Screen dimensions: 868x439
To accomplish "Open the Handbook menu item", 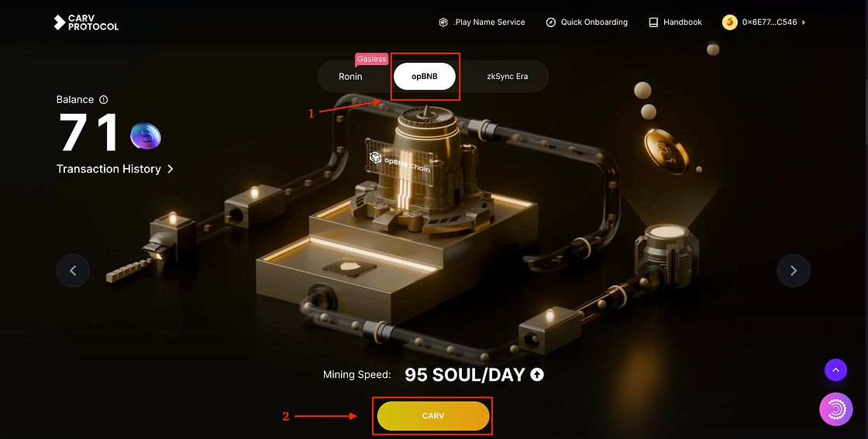I will pyautogui.click(x=675, y=22).
